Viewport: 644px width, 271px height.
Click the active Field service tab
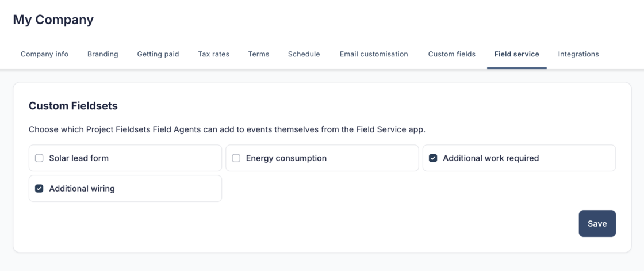[516, 54]
